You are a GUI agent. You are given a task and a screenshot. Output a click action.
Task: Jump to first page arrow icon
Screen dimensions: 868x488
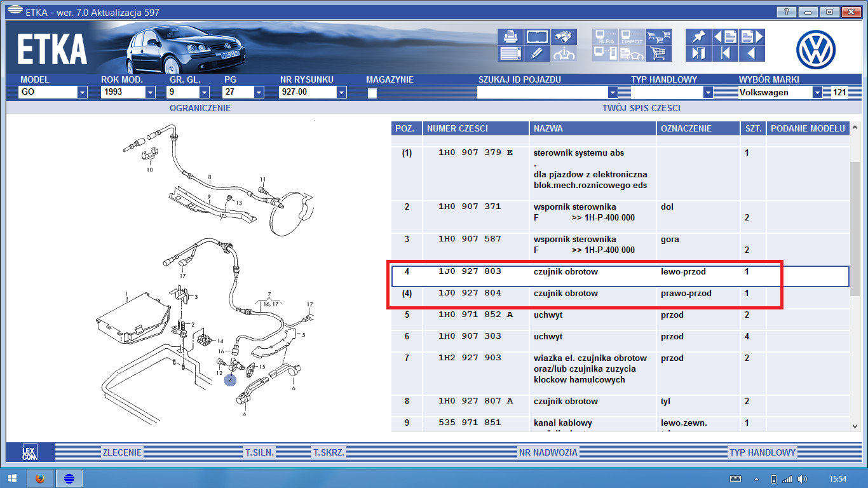pyautogui.click(x=725, y=53)
